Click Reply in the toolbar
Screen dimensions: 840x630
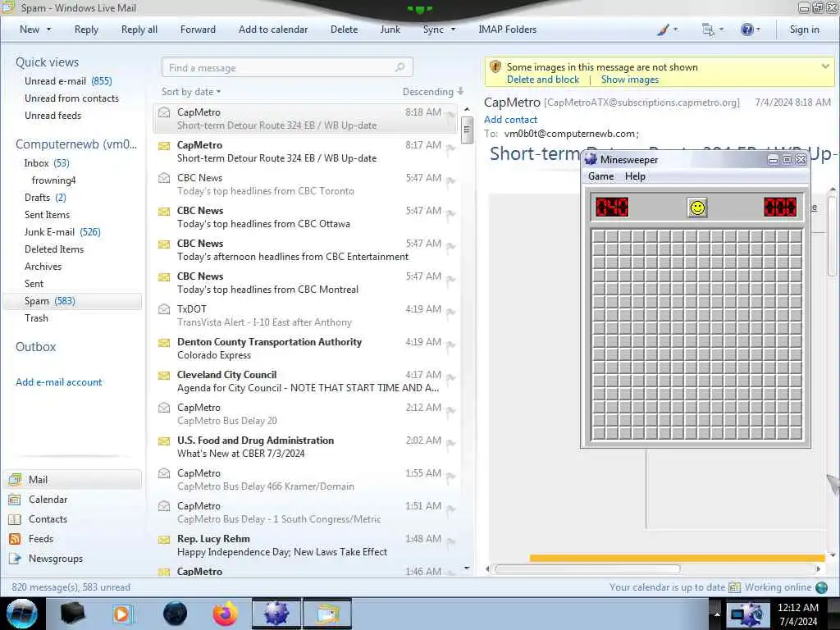tap(86, 30)
